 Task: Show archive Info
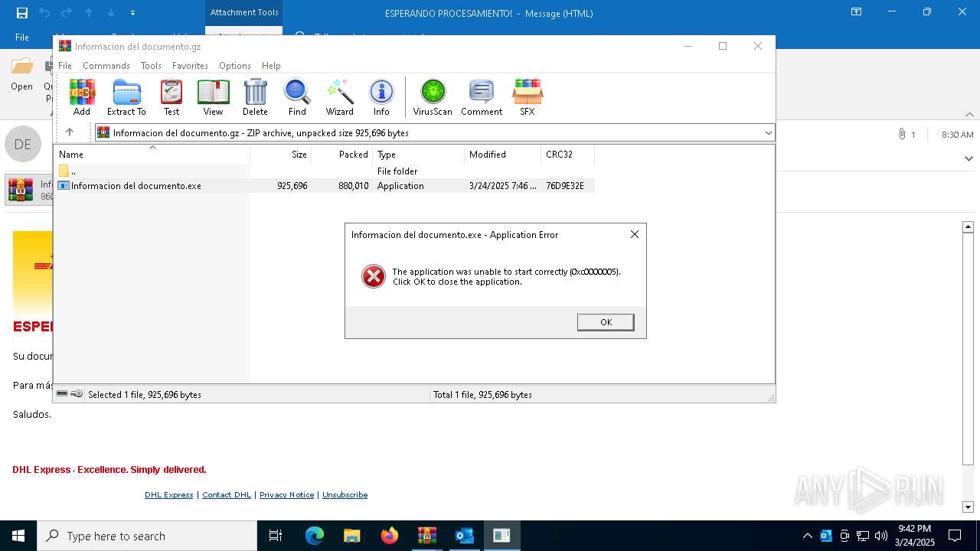pyautogui.click(x=381, y=97)
